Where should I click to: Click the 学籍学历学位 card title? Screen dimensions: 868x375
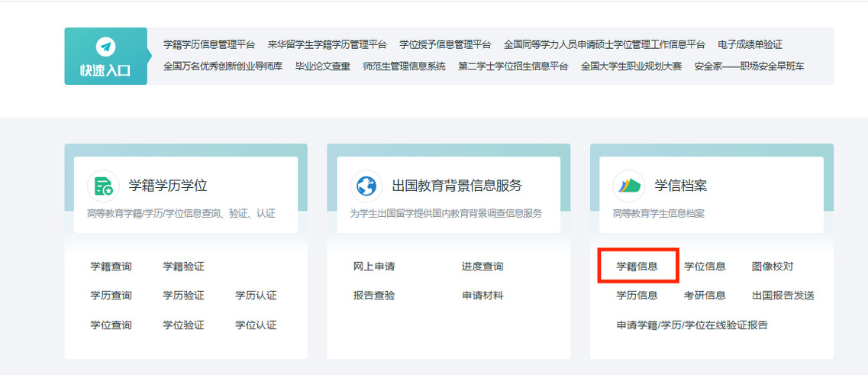pos(168,186)
